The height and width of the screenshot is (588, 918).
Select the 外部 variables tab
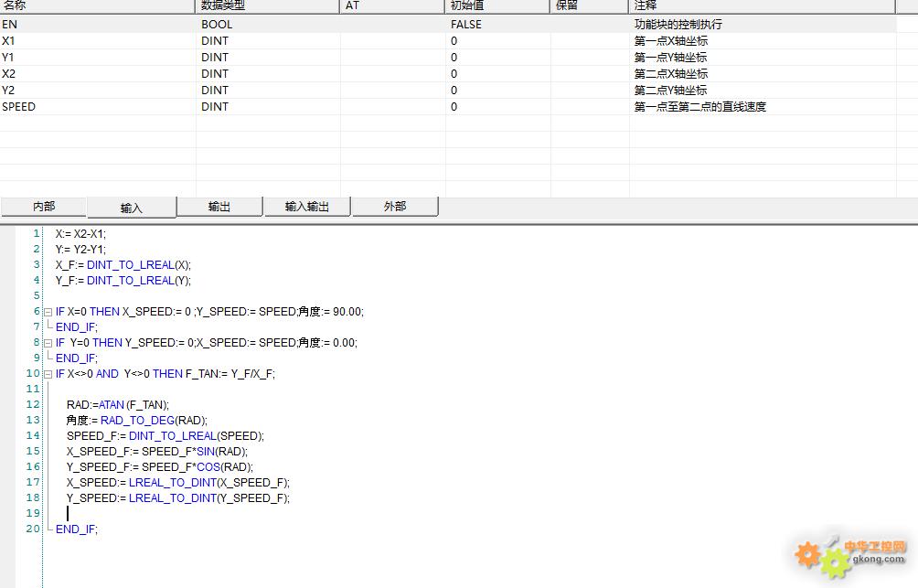tap(394, 207)
